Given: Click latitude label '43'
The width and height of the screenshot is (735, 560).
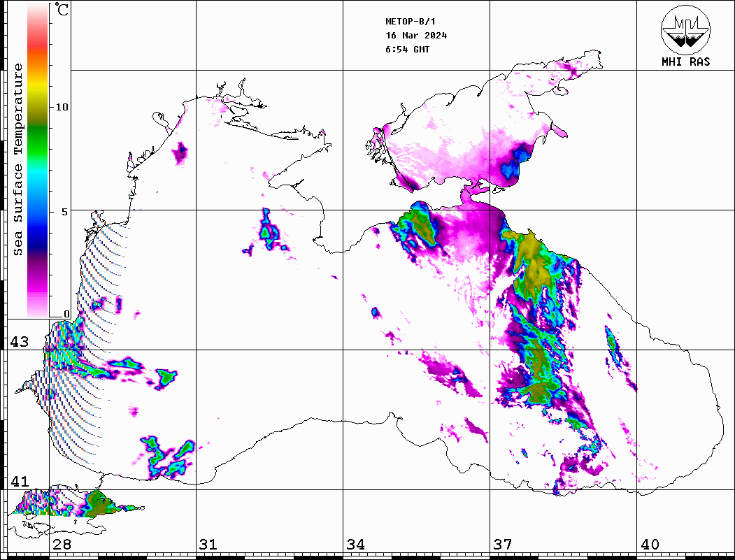Looking at the screenshot, I should tap(20, 342).
